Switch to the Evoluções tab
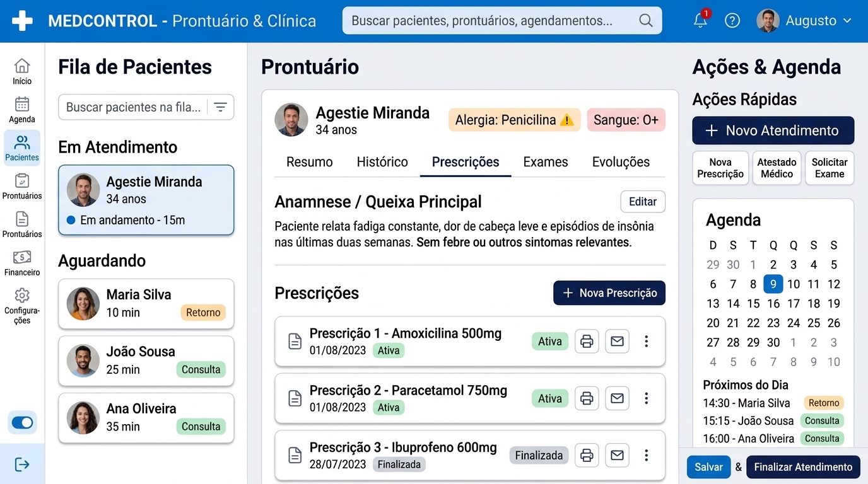Viewport: 868px width, 484px height. tap(621, 162)
